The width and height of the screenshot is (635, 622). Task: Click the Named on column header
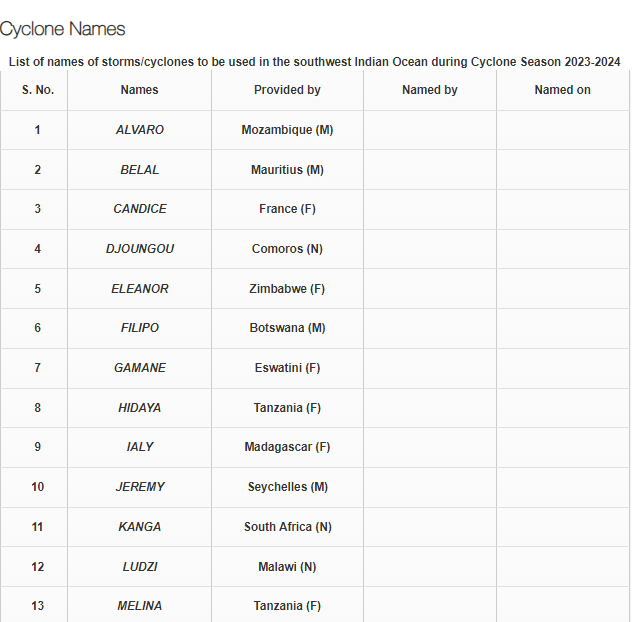click(562, 90)
